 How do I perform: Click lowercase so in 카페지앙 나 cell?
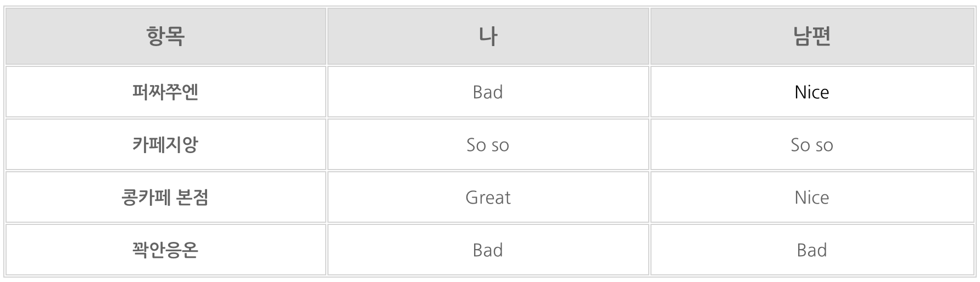click(x=500, y=146)
